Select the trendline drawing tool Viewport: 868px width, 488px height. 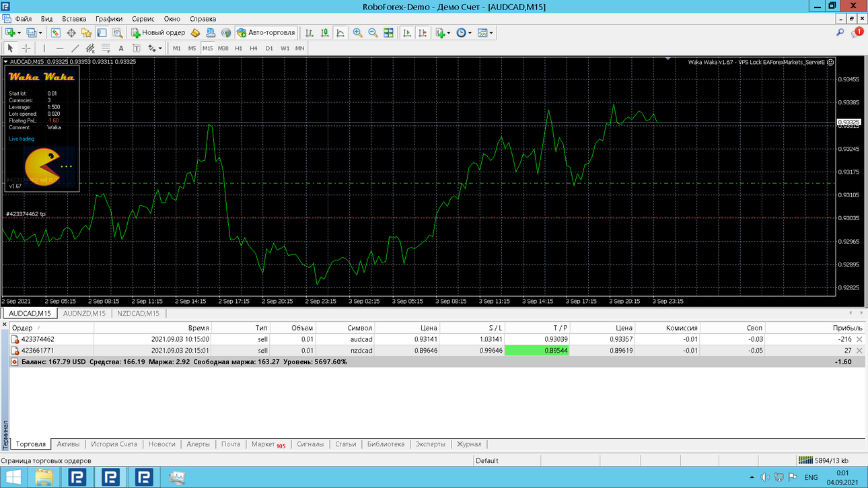point(75,48)
